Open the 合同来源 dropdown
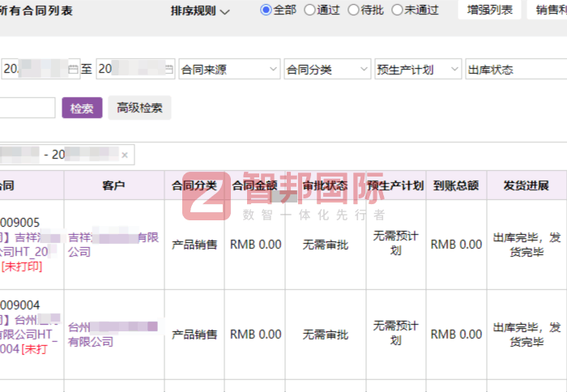Image resolution: width=567 pixels, height=392 pixels. [x=228, y=70]
